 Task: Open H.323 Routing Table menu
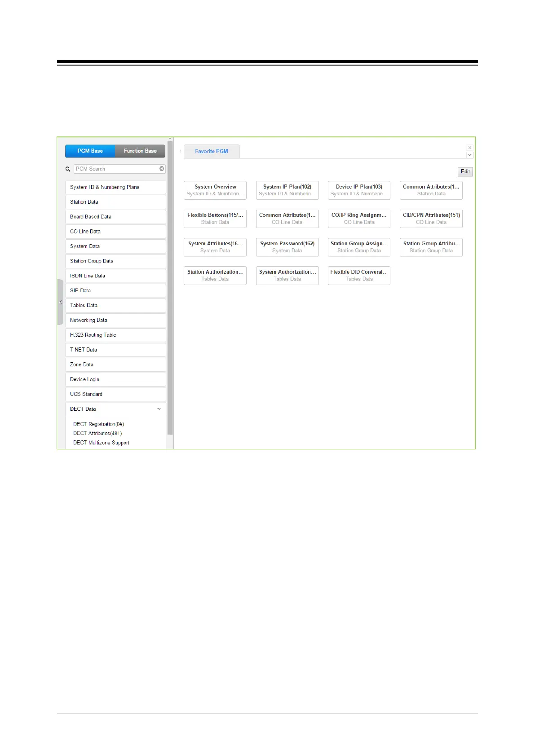(115, 335)
